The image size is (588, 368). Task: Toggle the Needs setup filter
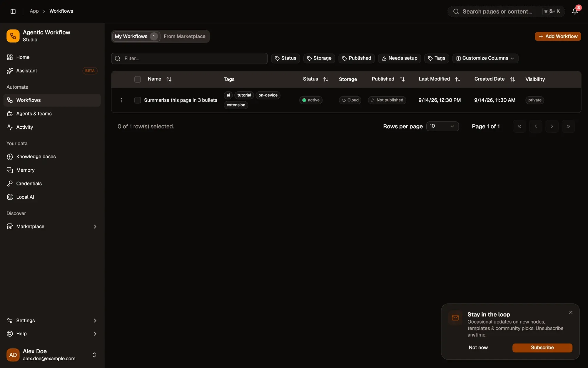coord(400,58)
